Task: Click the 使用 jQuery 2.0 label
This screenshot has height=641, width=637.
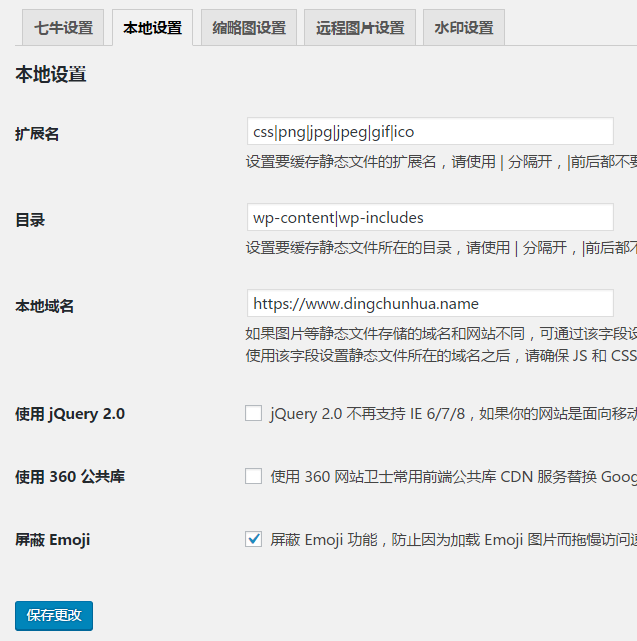Action: coord(70,414)
